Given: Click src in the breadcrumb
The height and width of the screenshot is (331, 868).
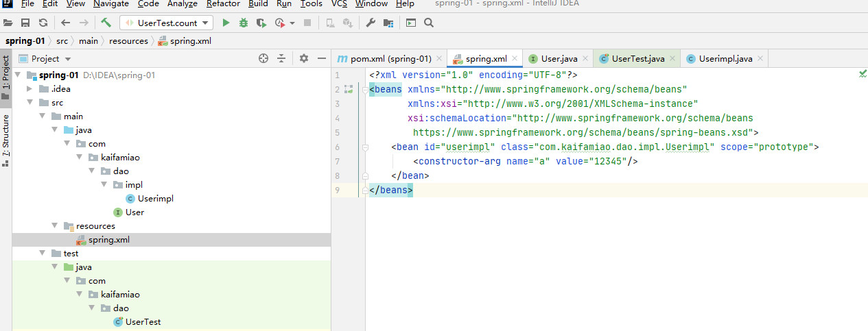Looking at the screenshot, I should [62, 41].
